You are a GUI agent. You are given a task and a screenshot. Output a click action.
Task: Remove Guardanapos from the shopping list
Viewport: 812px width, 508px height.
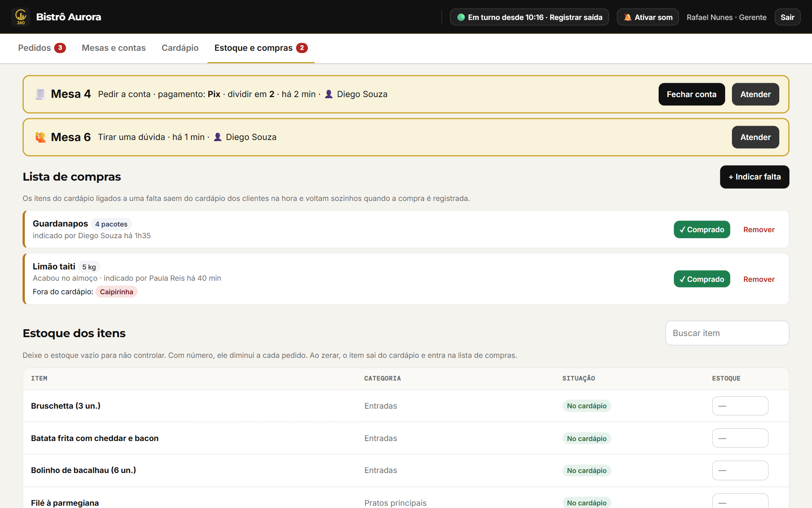pos(759,230)
